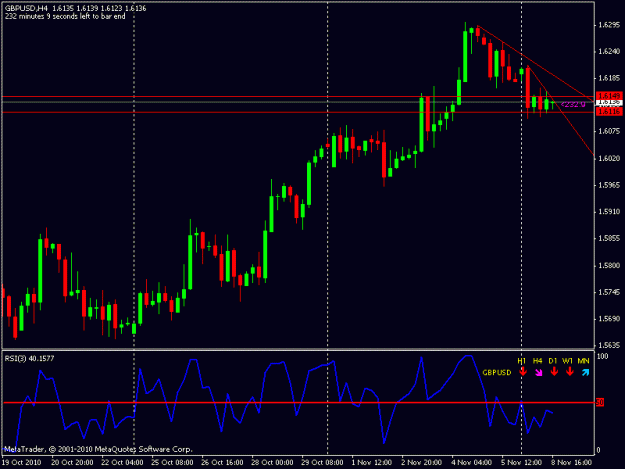Click the 100 level on RSI scale
This screenshot has height=469, width=625.
(602, 356)
